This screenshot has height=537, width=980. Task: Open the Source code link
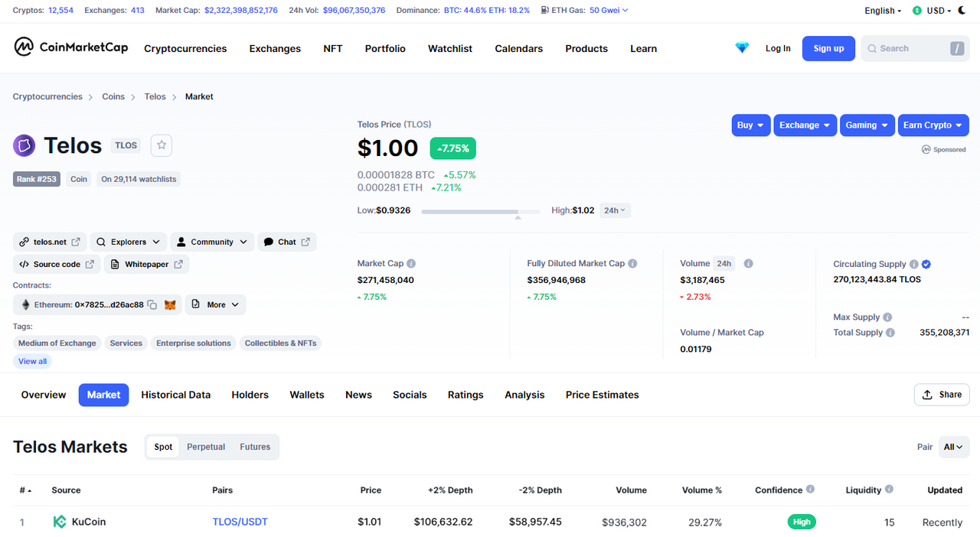pyautogui.click(x=57, y=264)
